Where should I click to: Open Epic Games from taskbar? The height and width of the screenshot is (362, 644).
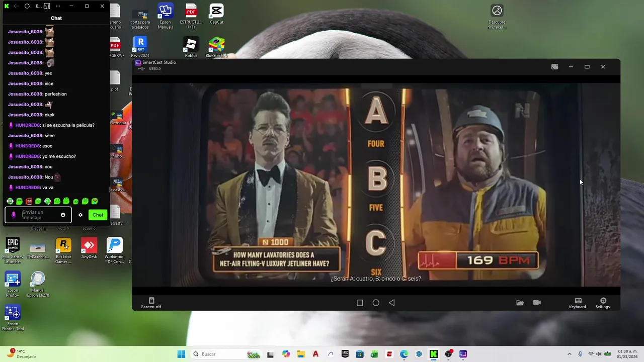click(x=345, y=354)
